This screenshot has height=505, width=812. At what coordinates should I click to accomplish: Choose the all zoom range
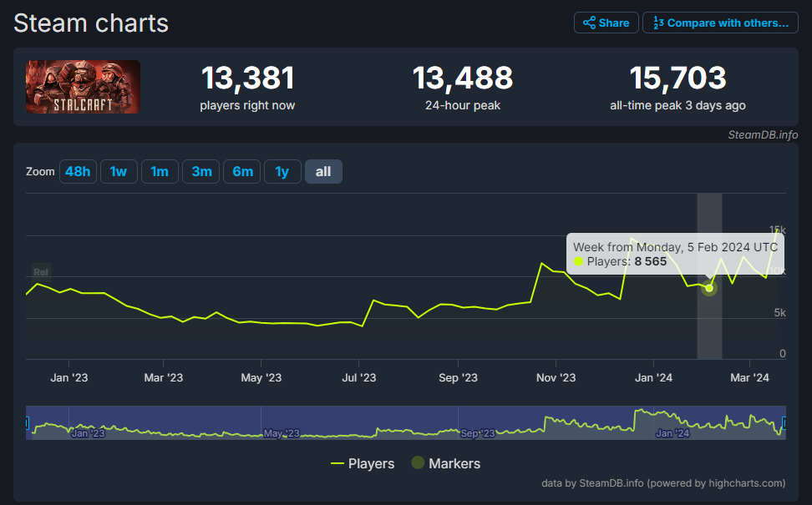(323, 172)
